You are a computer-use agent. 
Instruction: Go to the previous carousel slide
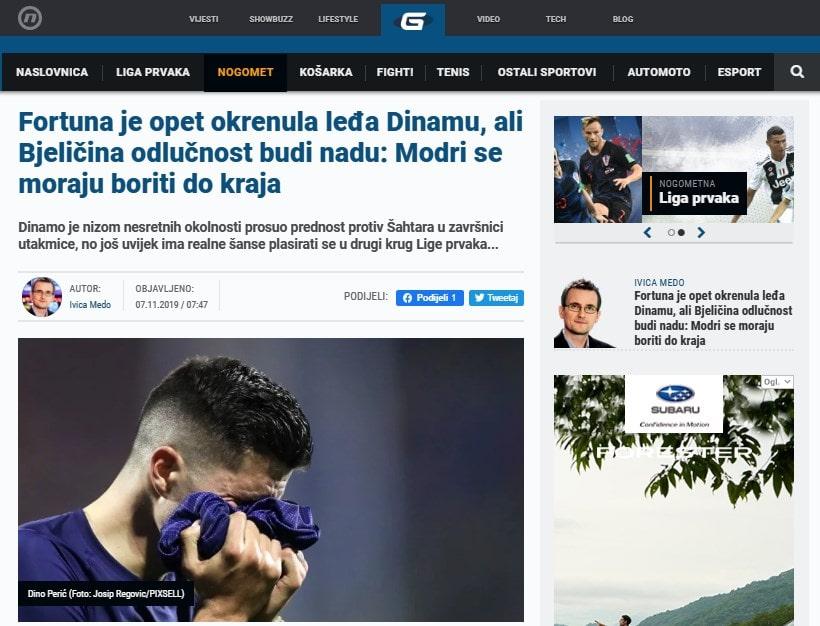(647, 233)
